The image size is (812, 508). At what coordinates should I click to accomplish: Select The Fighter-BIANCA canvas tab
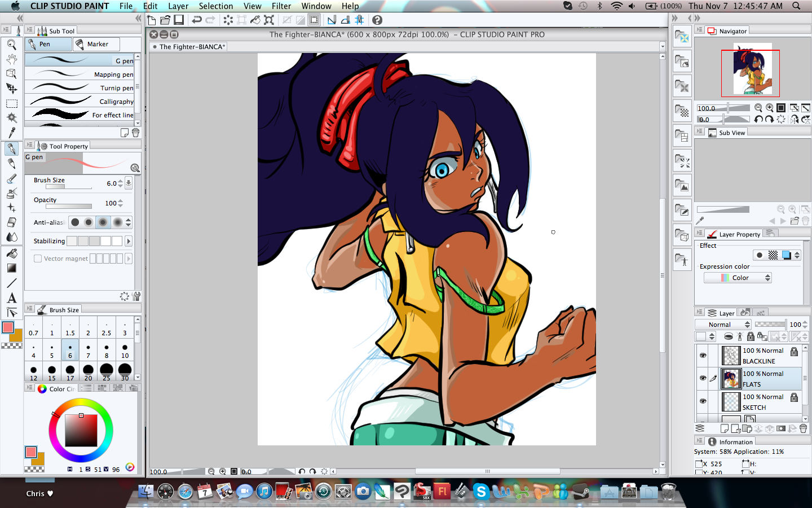(x=189, y=47)
